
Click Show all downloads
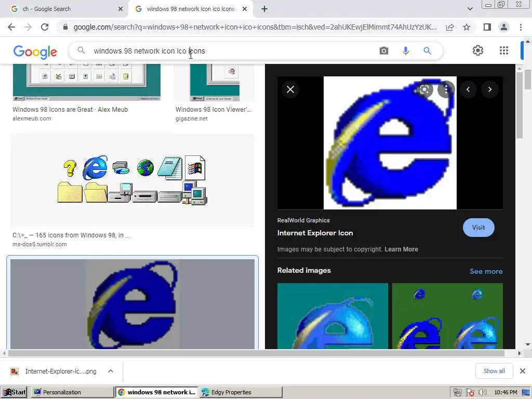tap(494, 371)
